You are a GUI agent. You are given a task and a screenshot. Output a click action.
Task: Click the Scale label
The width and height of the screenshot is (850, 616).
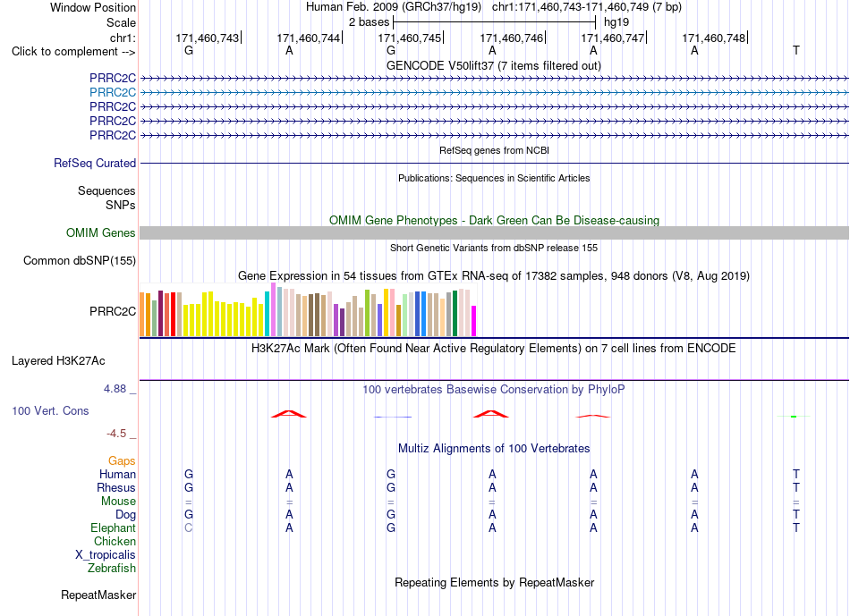click(121, 22)
